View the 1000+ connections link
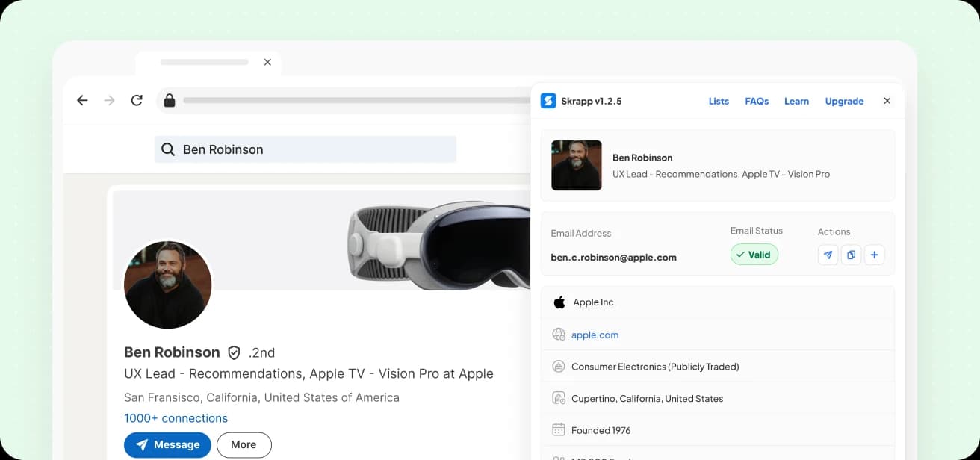This screenshot has width=980, height=460. (176, 418)
